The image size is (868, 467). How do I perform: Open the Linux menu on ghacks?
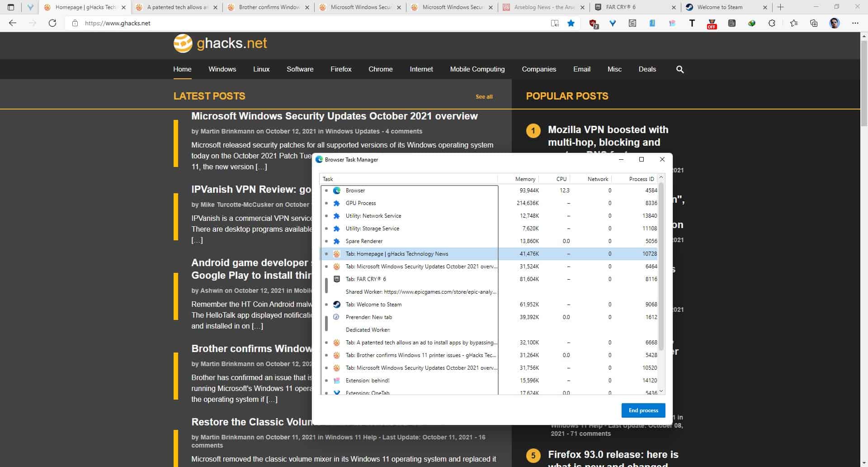click(261, 69)
